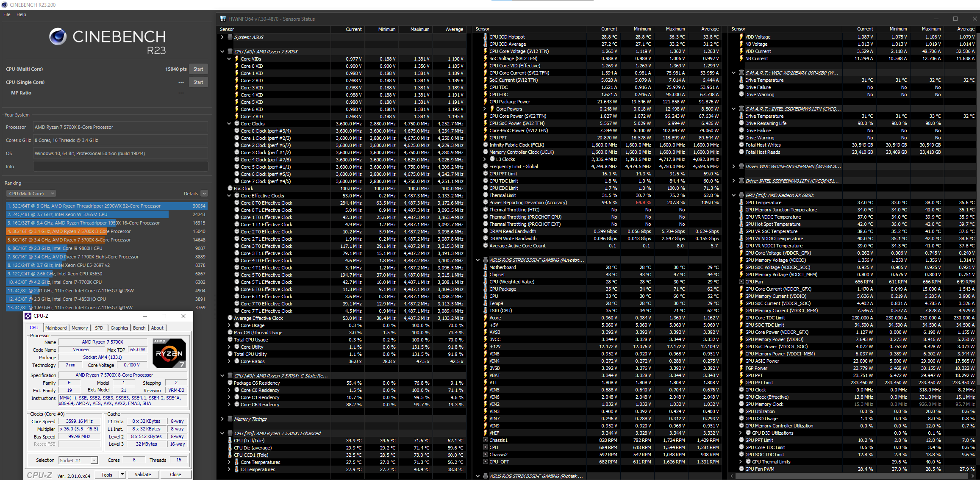Image resolution: width=980 pixels, height=480 pixels.
Task: Open the Details dropdown in Ranking
Action: [x=204, y=194]
